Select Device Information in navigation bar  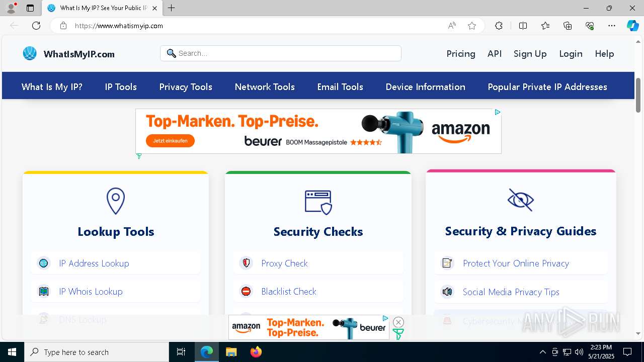pyautogui.click(x=425, y=87)
